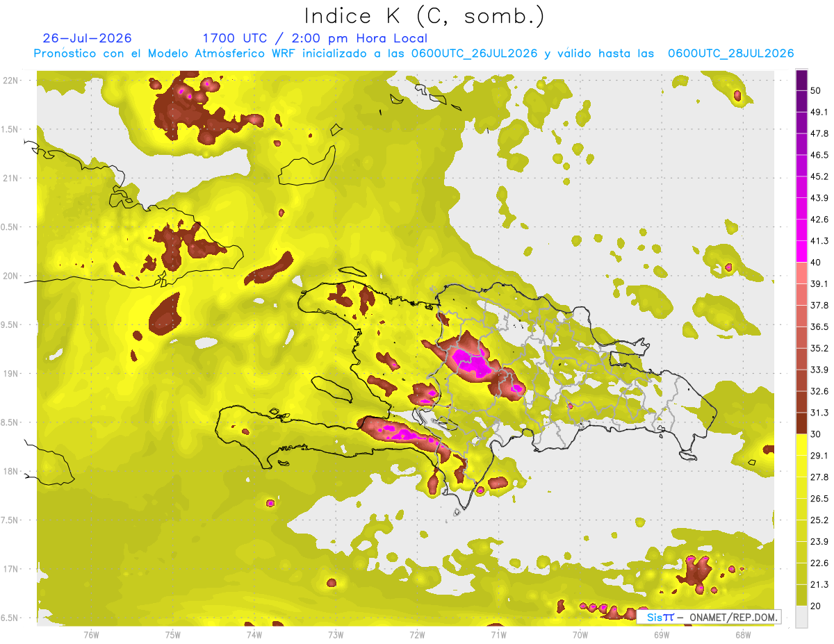Click the legend value "29.1"
The height and width of the screenshot is (644, 834).
[819, 456]
